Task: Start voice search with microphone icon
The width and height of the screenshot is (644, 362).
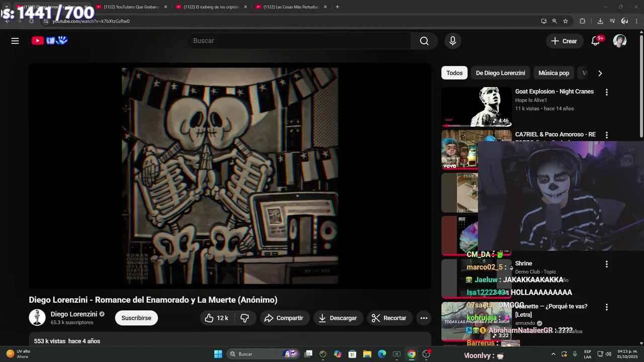Action: pyautogui.click(x=453, y=41)
